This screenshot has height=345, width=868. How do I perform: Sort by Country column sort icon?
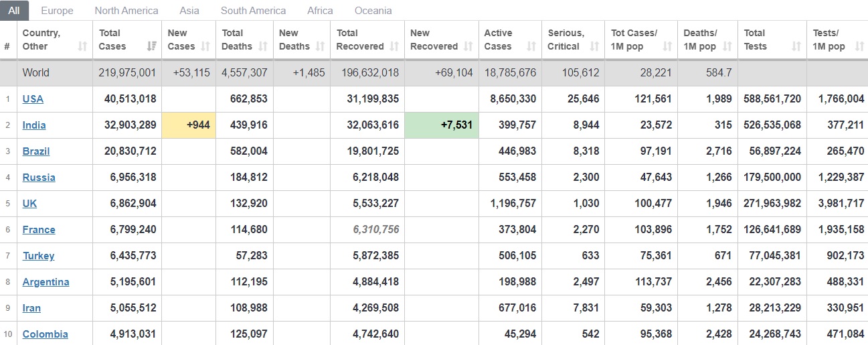(x=82, y=46)
